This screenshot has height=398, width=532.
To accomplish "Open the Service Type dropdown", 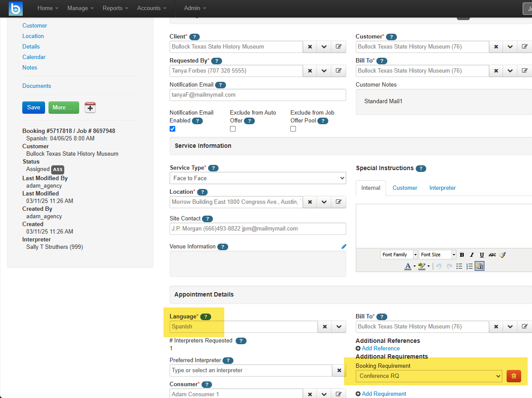I will 257,178.
